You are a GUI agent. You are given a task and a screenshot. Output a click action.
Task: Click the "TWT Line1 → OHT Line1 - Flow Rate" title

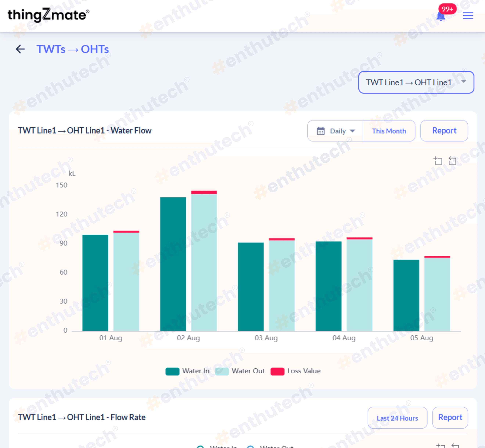[x=82, y=418]
